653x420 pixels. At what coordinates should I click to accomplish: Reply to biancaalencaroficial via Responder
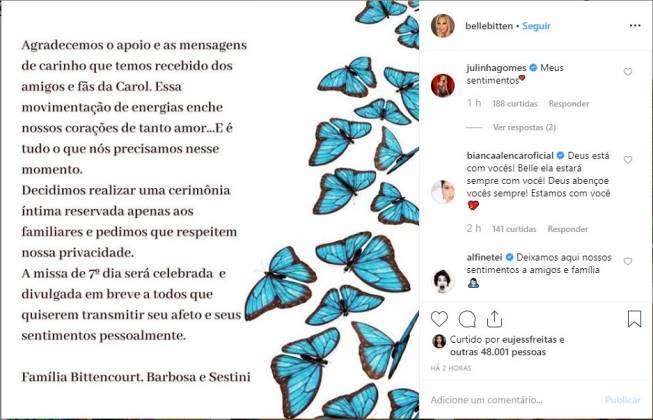pos(568,229)
